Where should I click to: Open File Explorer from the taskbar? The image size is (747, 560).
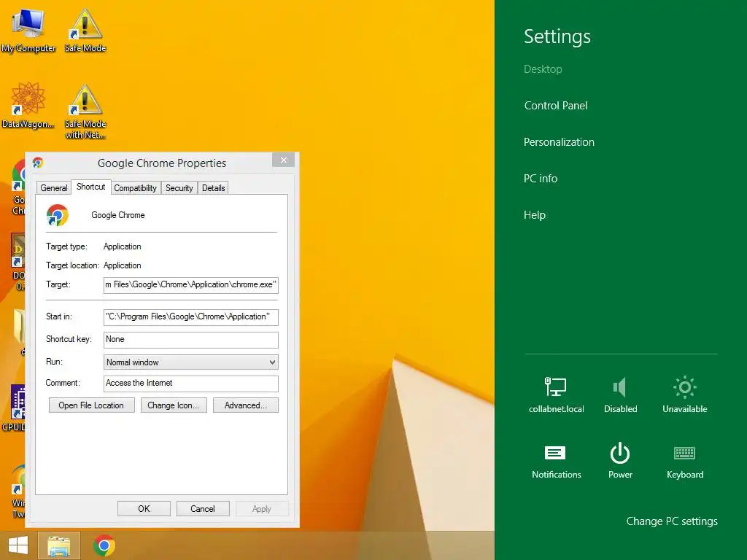pos(59,545)
